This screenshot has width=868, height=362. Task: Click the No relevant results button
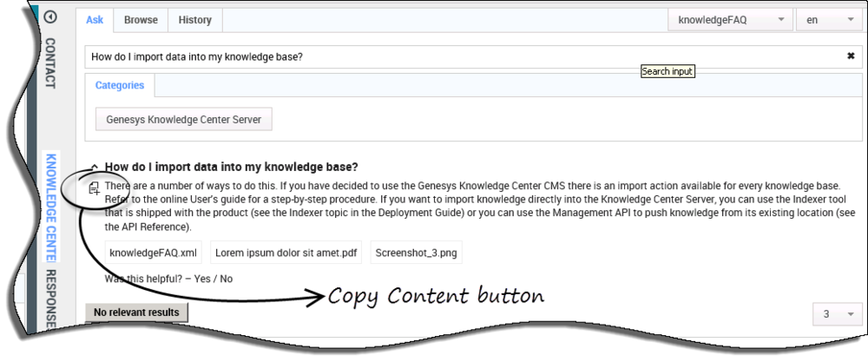[x=136, y=313]
